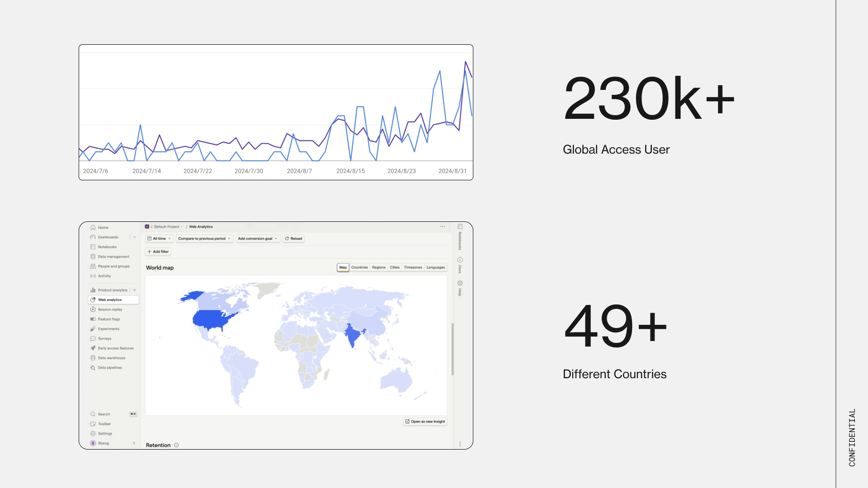Open the Data pipelines section
Viewport: 868px width, 488px height.
tap(109, 368)
